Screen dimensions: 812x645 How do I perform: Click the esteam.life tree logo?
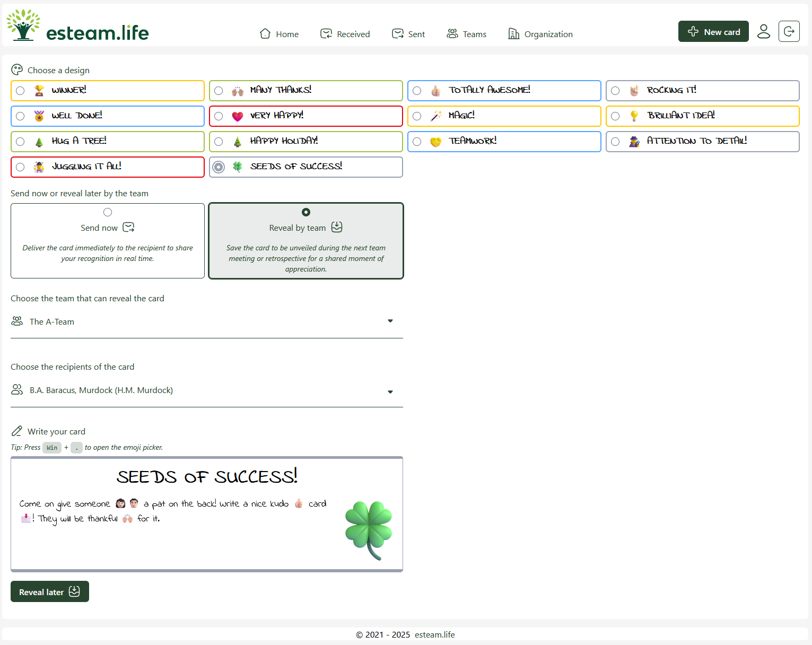(22, 24)
